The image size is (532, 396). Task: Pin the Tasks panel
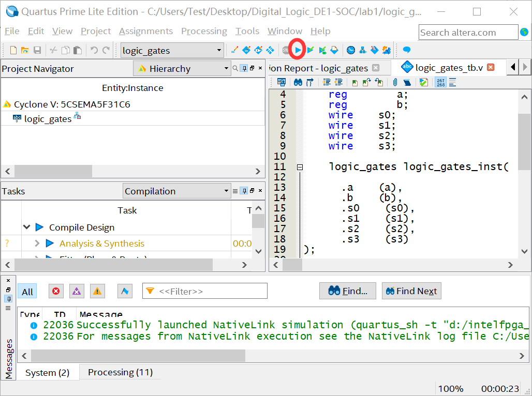pyautogui.click(x=244, y=191)
